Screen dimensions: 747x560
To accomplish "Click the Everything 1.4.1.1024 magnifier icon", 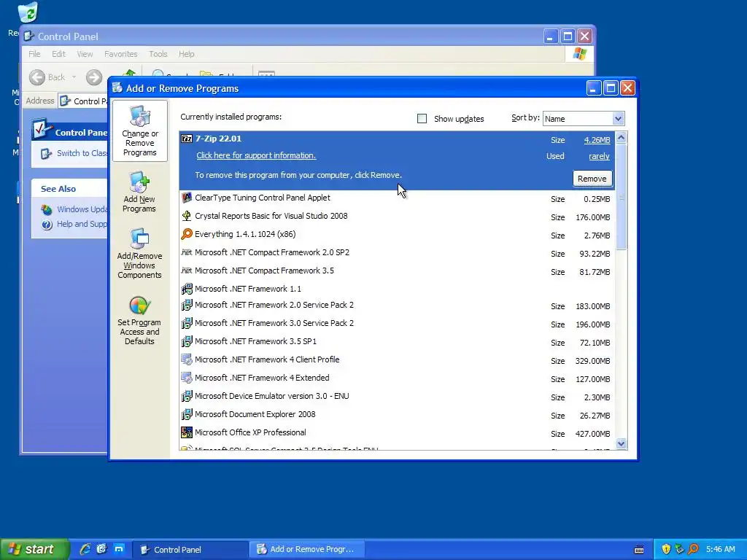I will pos(187,234).
